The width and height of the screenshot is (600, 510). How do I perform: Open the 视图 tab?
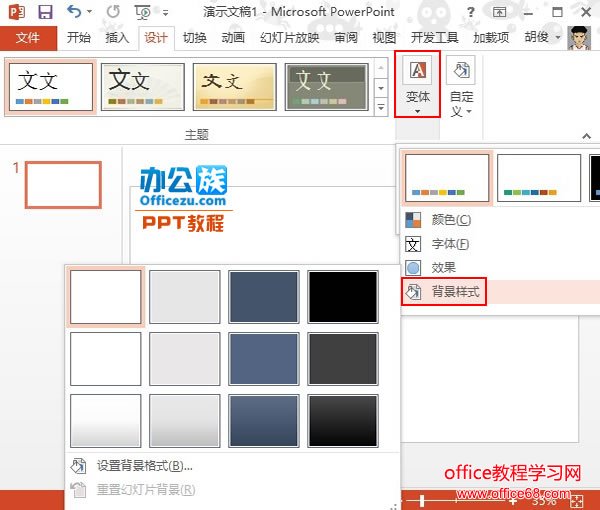pos(384,37)
